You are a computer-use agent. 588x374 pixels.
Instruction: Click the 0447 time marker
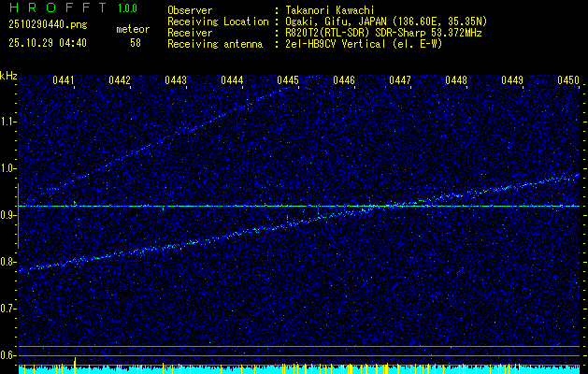point(400,80)
